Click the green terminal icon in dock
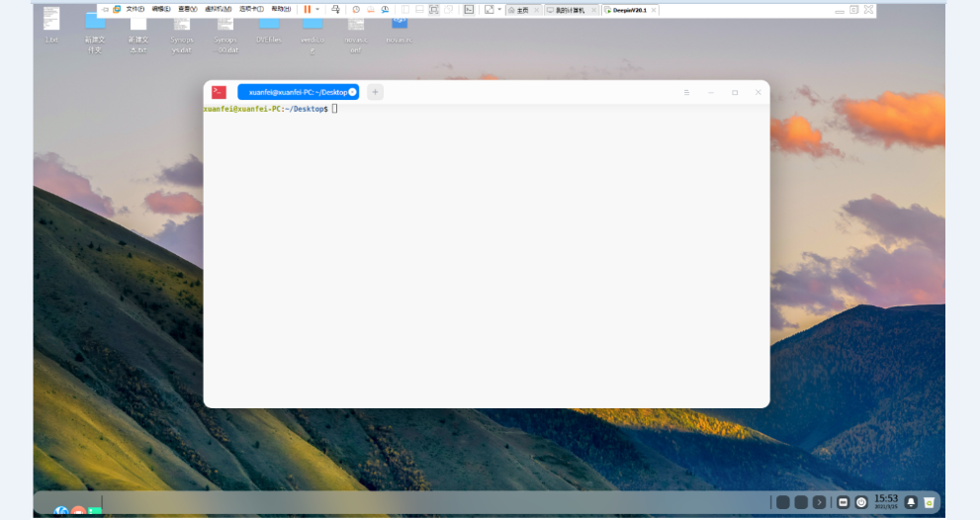The image size is (980, 520). click(95, 511)
